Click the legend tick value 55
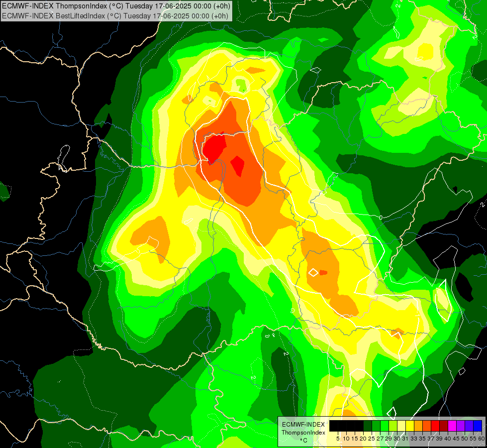Viewport: 487px width, 448px height. pyautogui.click(x=474, y=439)
